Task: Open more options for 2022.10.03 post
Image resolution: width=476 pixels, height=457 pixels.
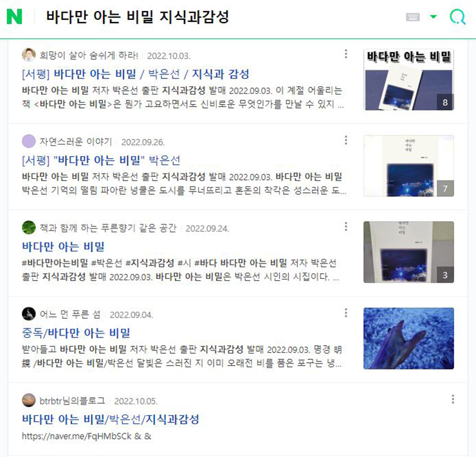Action: point(346,54)
